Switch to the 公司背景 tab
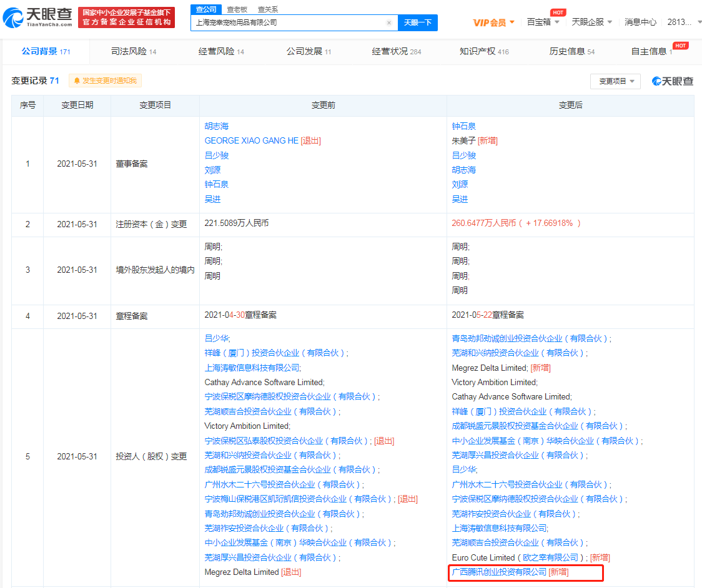Image resolution: width=702 pixels, height=588 pixels. [46, 51]
